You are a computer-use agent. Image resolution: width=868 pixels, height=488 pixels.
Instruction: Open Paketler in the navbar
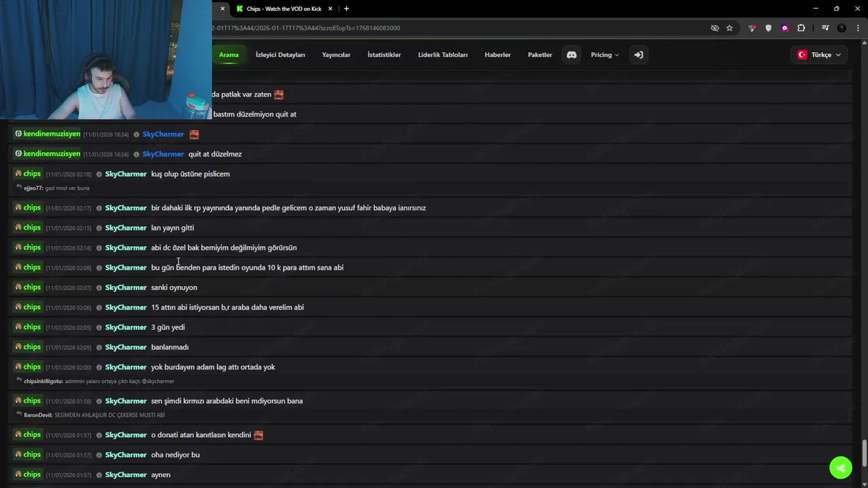540,55
